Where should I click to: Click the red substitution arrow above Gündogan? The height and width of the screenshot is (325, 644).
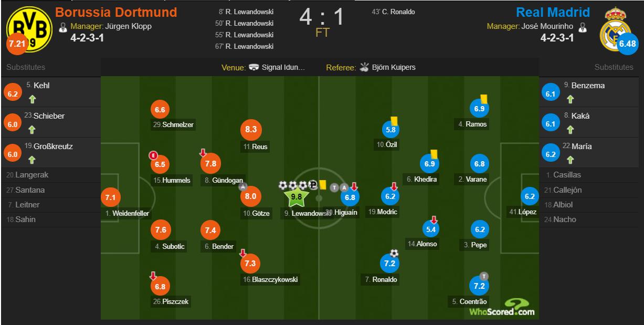(x=203, y=153)
